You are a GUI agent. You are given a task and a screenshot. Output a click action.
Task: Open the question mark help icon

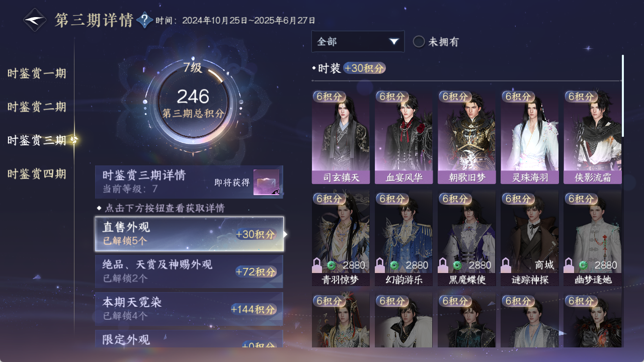click(x=144, y=20)
